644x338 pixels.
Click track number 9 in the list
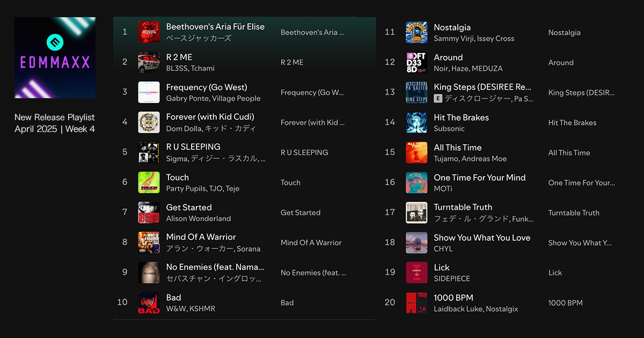(x=125, y=273)
